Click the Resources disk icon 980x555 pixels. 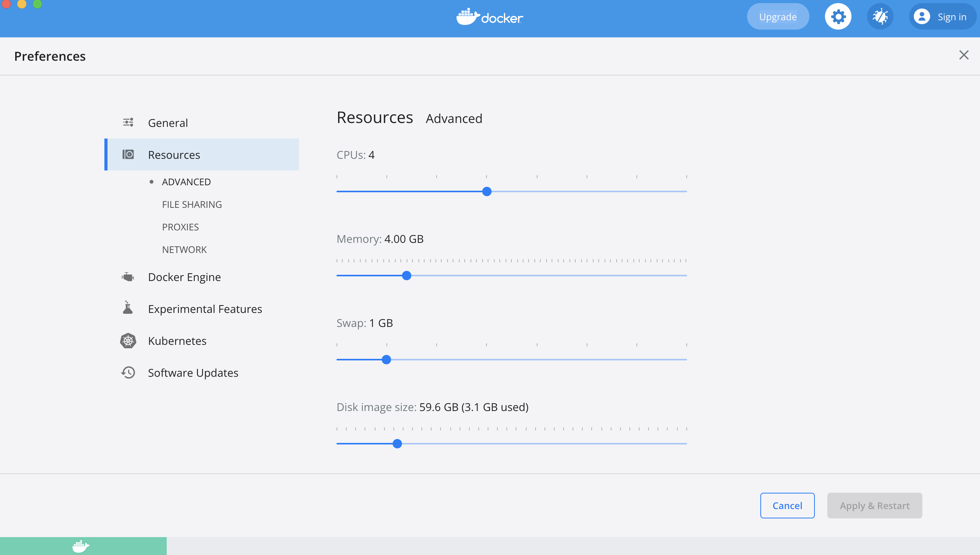(128, 155)
